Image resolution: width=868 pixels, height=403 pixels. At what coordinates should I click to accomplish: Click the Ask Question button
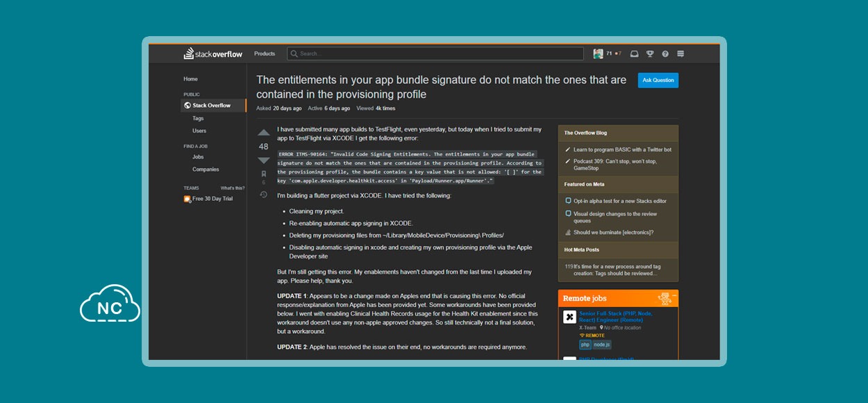coord(658,80)
